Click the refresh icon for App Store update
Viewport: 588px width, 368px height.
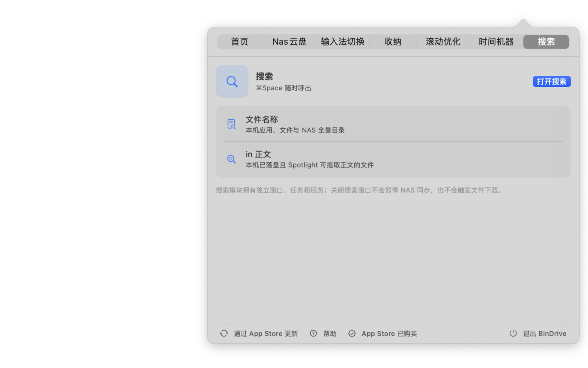pyautogui.click(x=224, y=333)
